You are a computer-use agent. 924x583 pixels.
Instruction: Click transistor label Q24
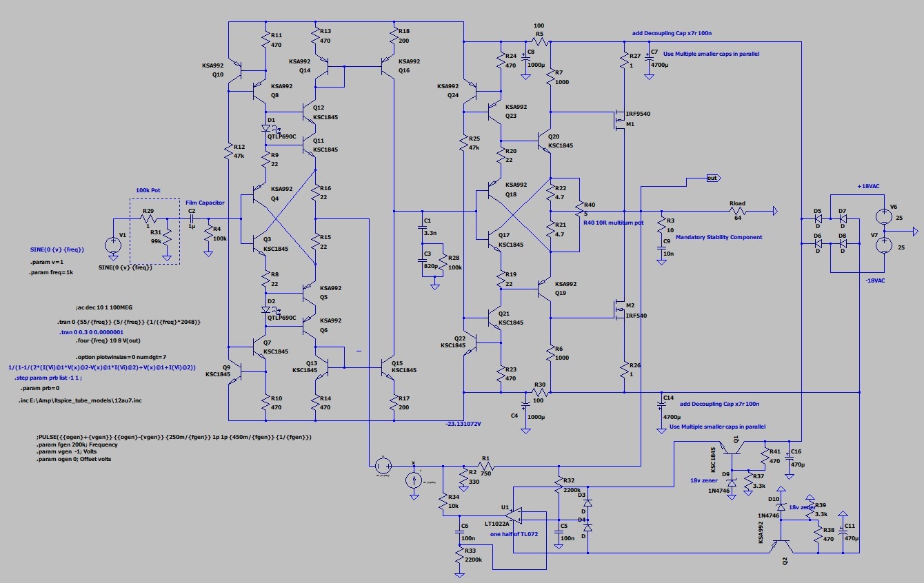pyautogui.click(x=452, y=94)
